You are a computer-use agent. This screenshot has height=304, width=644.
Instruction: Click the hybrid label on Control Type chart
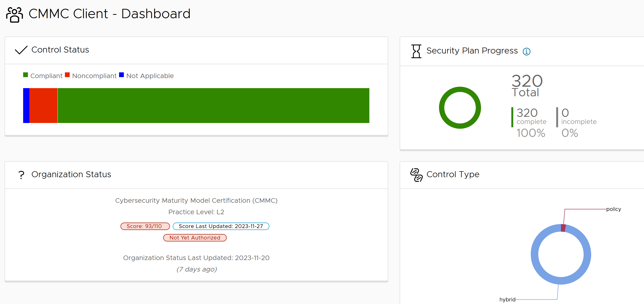pyautogui.click(x=508, y=299)
